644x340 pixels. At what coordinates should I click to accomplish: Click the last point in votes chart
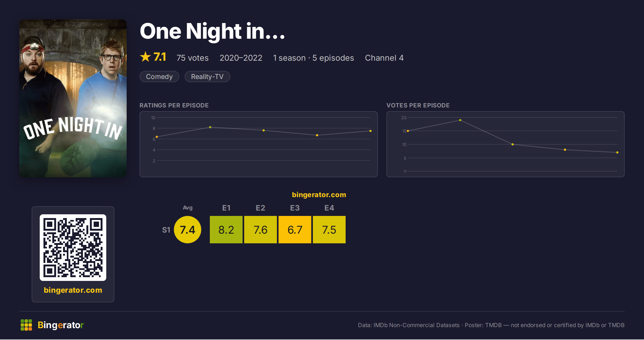tap(617, 153)
